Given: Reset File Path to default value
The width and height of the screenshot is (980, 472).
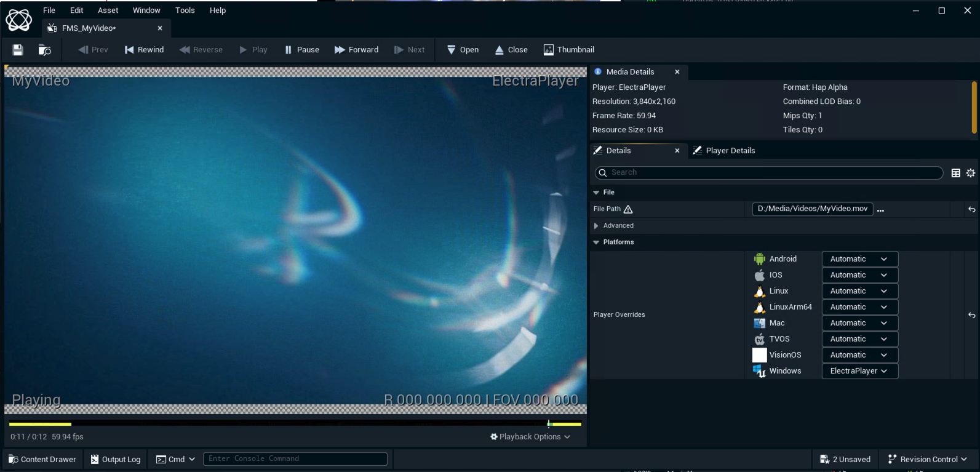Looking at the screenshot, I should coord(972,209).
